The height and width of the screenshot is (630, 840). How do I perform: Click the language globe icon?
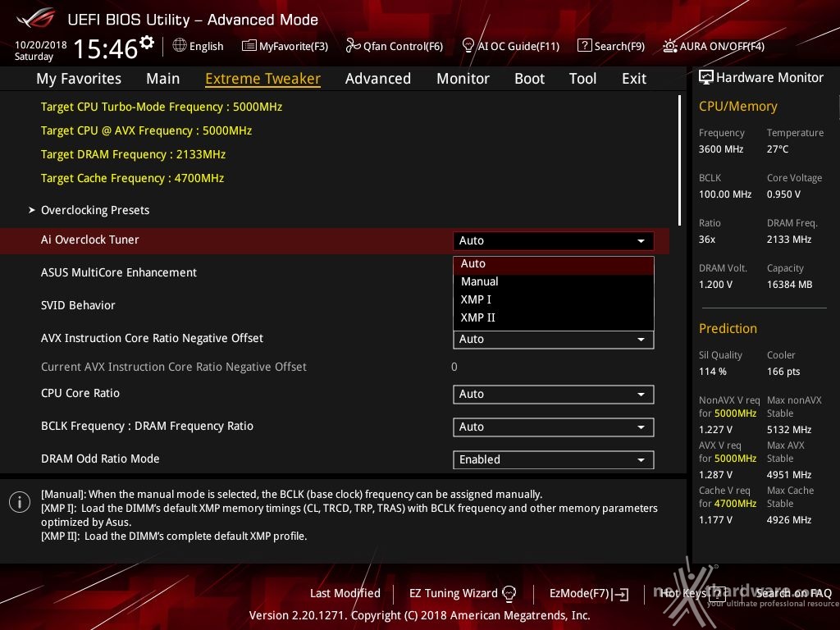180,46
